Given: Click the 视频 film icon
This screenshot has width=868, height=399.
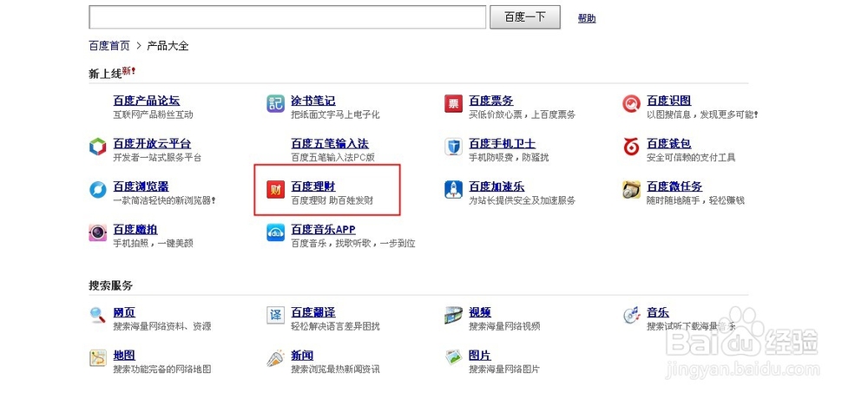Looking at the screenshot, I should 453,316.
